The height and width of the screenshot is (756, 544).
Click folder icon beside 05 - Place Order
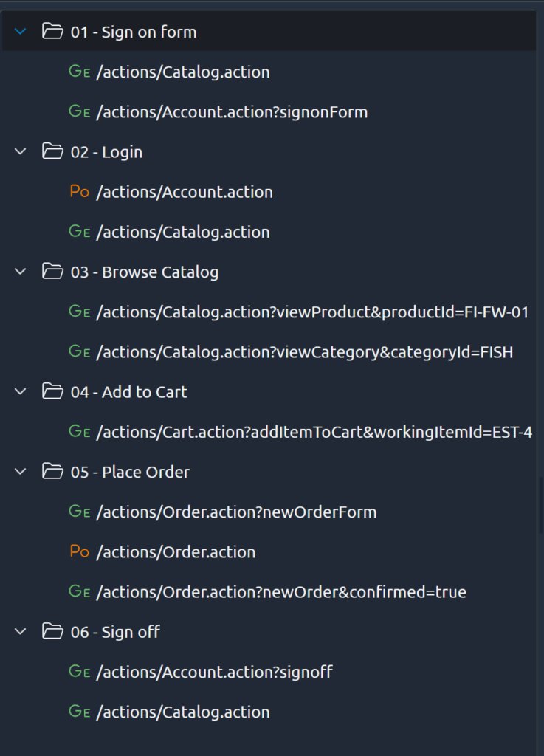pos(52,472)
